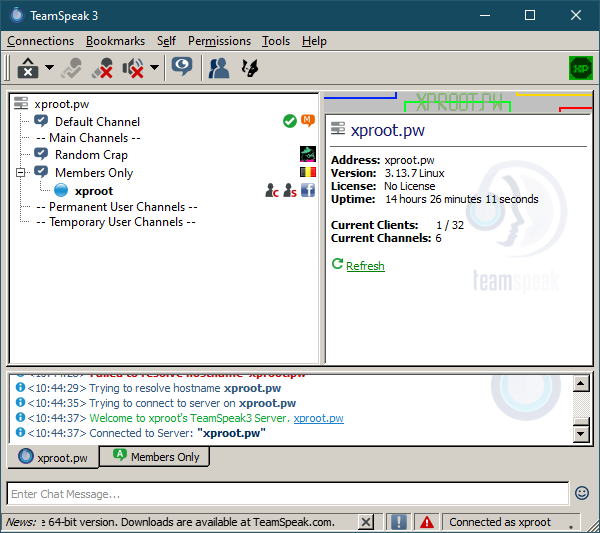Click the orange moderated channel icon
The height and width of the screenshot is (533, 600).
tap(308, 121)
